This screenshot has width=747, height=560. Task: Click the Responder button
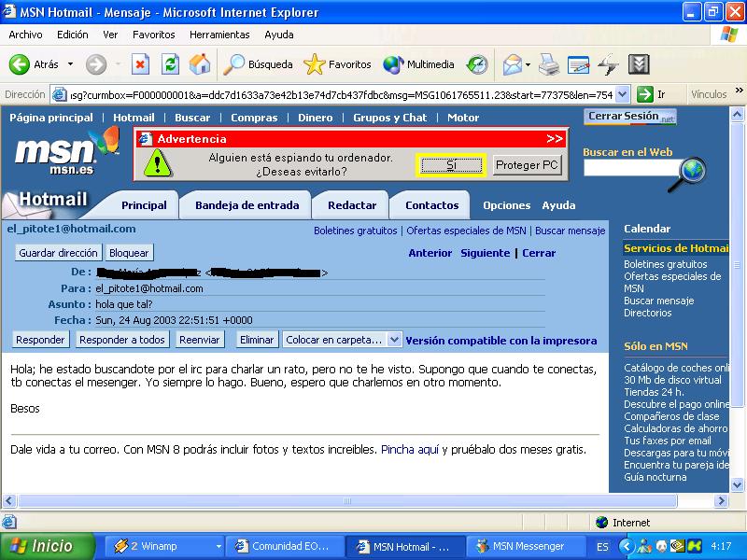click(40, 341)
